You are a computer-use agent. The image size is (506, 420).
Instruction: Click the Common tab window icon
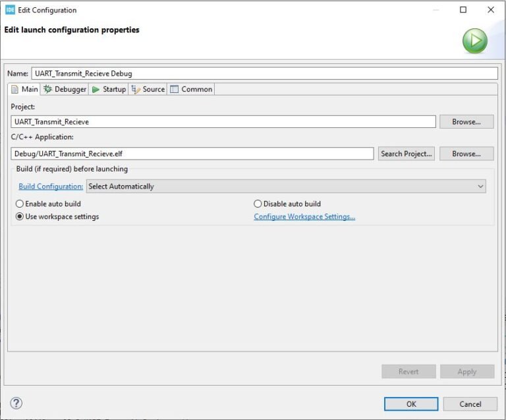click(174, 89)
